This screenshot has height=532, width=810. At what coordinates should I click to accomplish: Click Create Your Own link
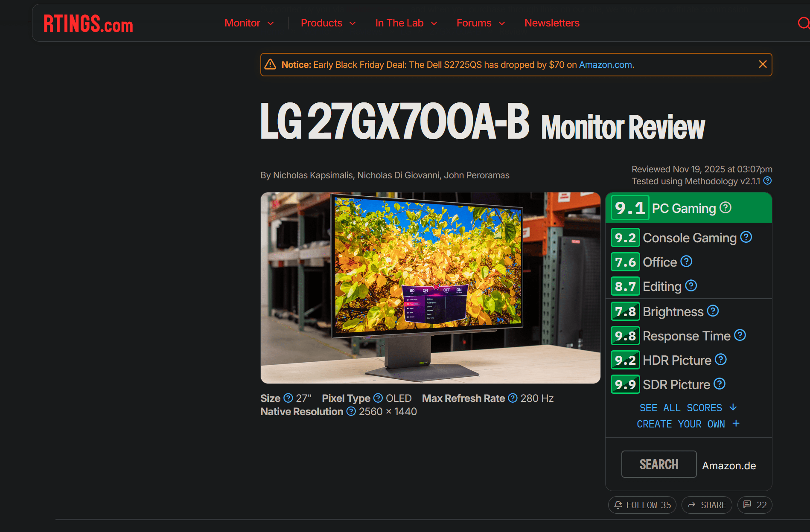[x=681, y=424]
